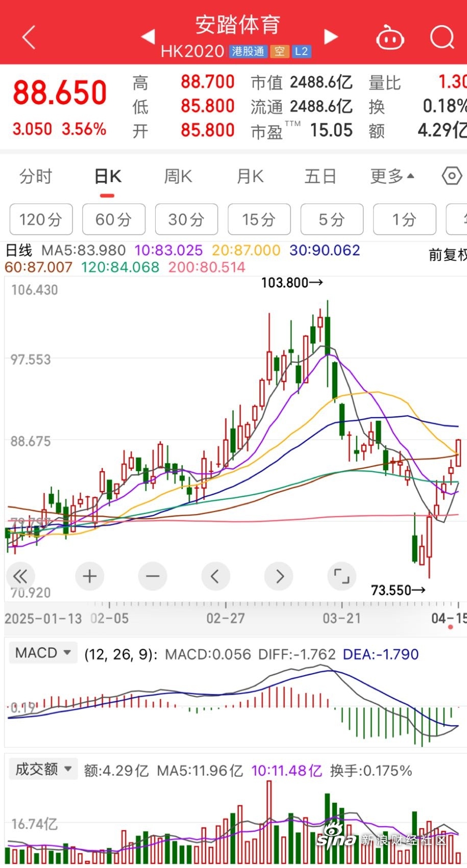Tap the 空 short-selling badge
The image size is (467, 868).
pyautogui.click(x=280, y=51)
